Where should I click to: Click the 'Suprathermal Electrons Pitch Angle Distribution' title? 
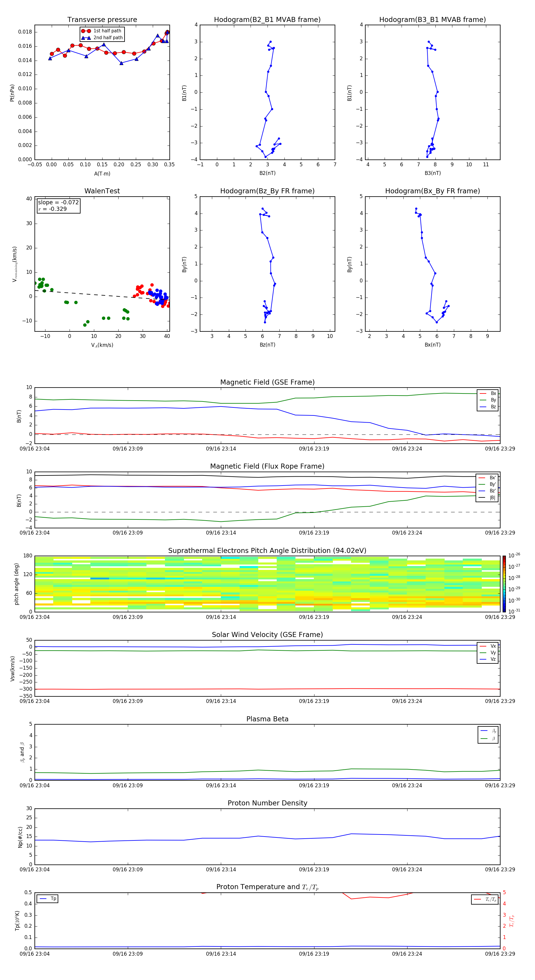[x=267, y=551]
